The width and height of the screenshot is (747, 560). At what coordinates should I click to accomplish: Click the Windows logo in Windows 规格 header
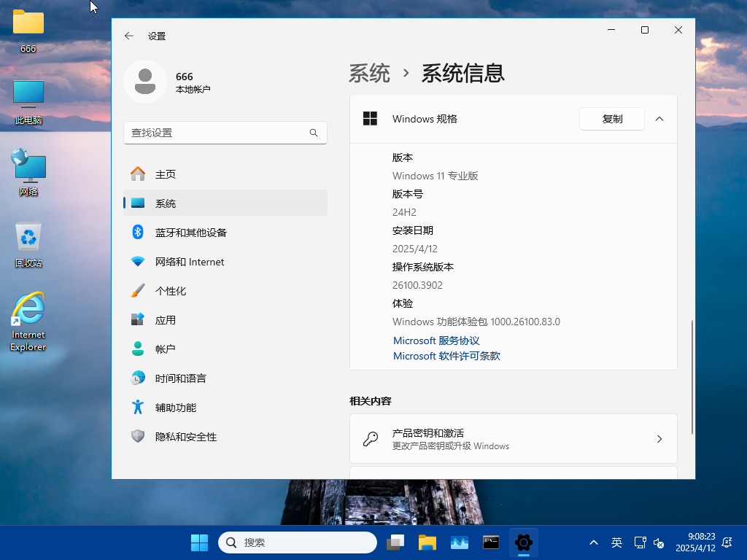click(370, 119)
